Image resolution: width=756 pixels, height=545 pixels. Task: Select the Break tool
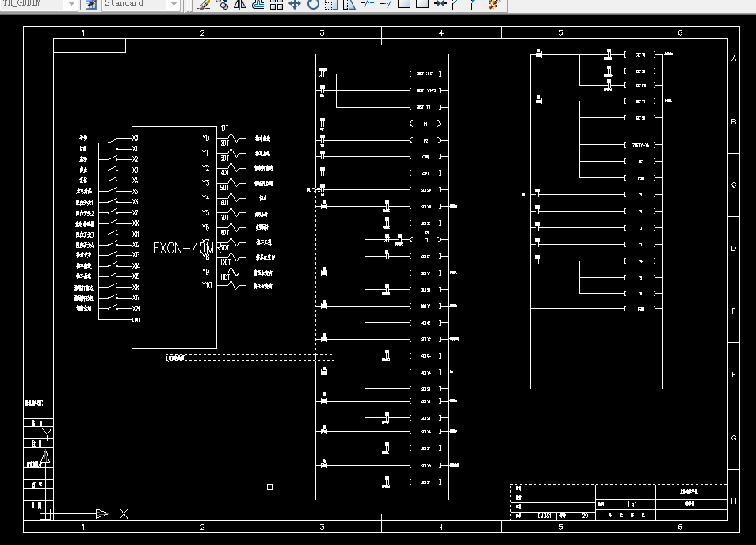click(x=422, y=4)
